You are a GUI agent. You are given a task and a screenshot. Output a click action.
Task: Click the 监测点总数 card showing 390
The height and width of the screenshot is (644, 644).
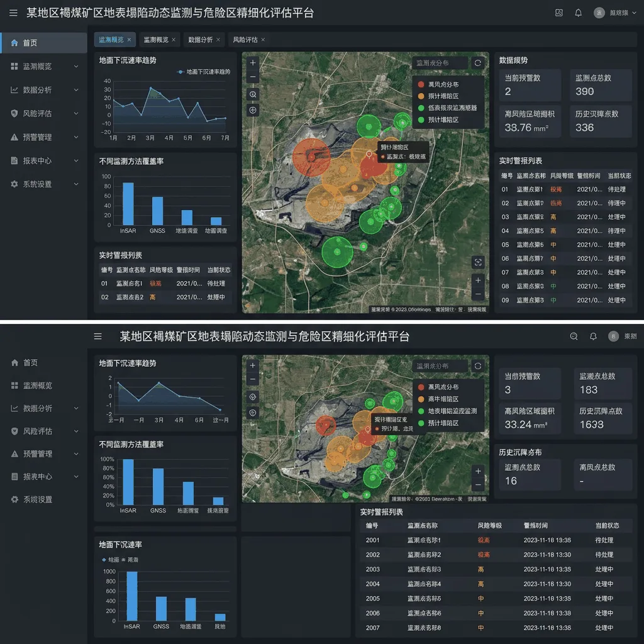tap(601, 85)
